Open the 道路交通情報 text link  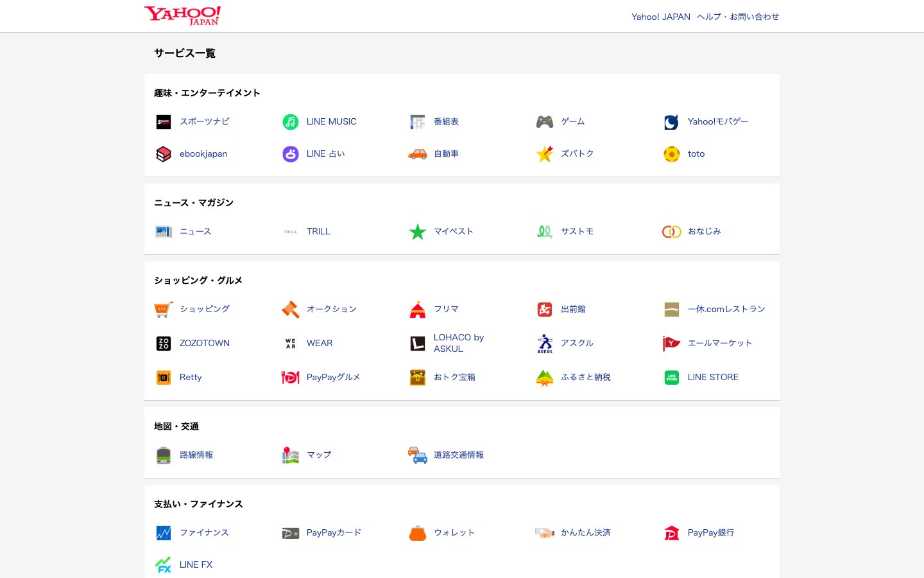tap(459, 455)
